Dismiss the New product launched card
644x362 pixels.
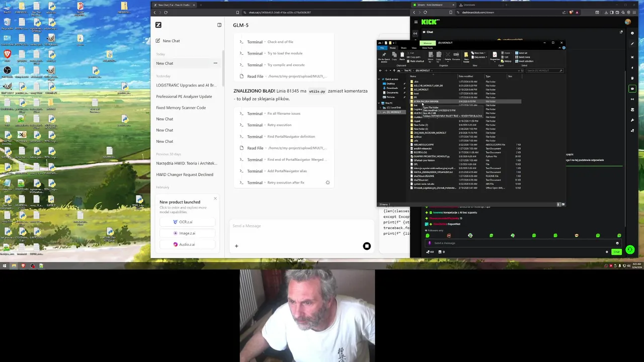coord(215,199)
